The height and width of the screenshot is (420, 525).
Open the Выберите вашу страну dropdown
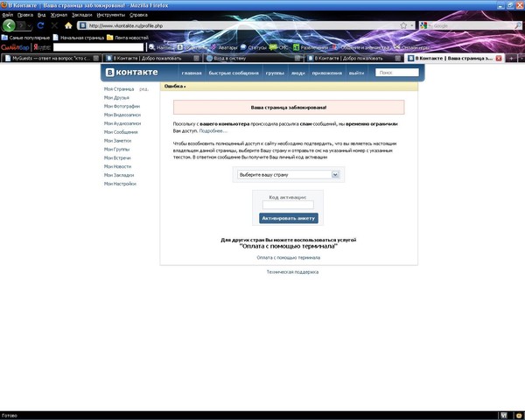pos(288,174)
